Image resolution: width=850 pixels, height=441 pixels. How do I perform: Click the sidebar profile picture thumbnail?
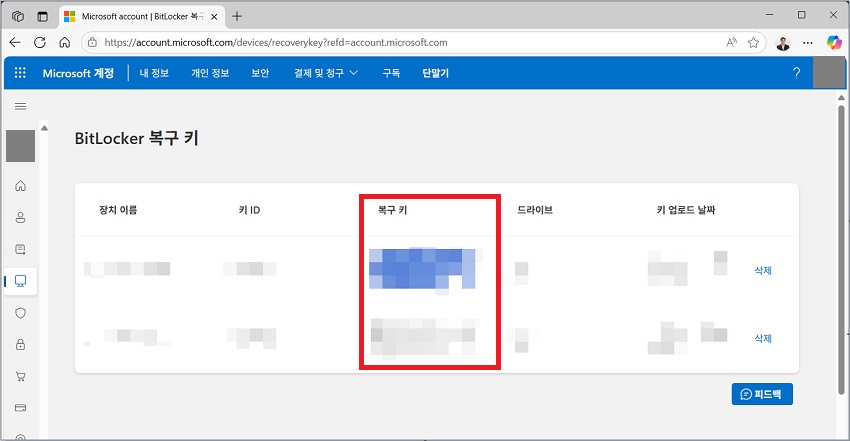coord(21,146)
